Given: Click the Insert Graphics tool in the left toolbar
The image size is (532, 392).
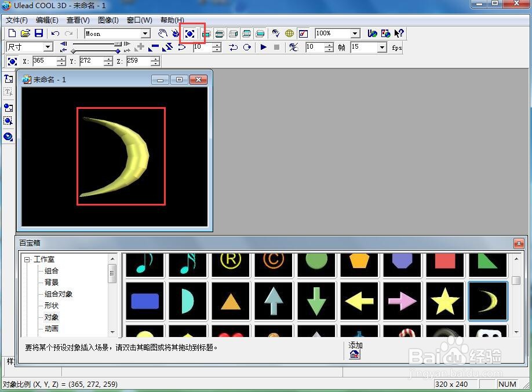Looking at the screenshot, I should 8,108.
